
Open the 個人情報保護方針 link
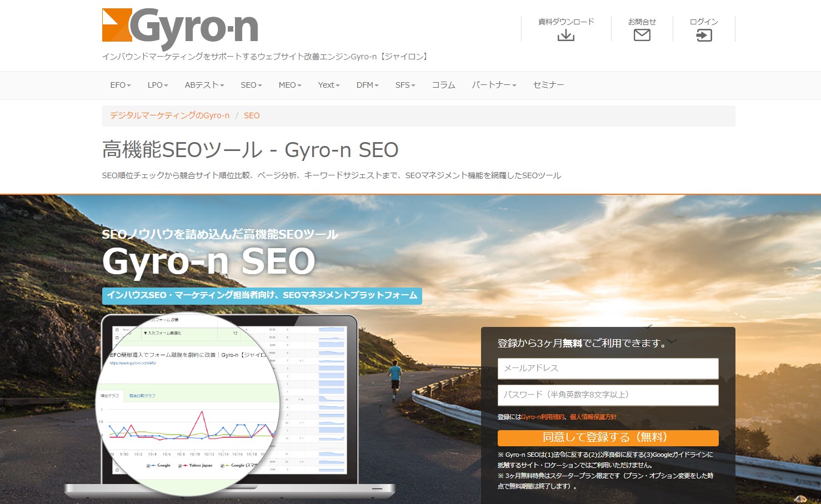pos(593,417)
